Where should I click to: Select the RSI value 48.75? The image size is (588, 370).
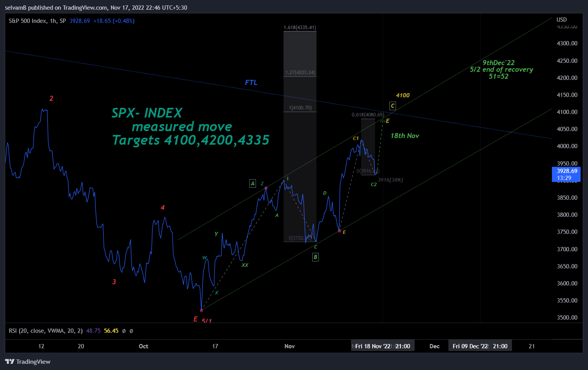coord(93,331)
